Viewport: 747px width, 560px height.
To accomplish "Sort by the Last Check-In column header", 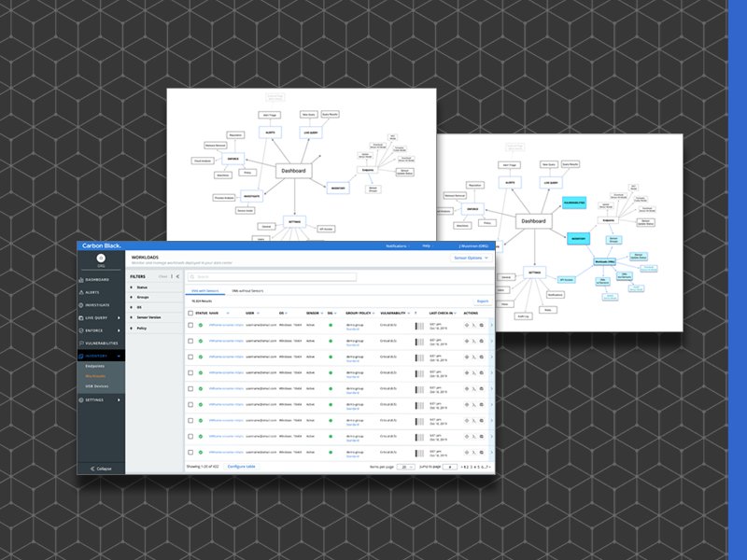I will click(x=443, y=313).
